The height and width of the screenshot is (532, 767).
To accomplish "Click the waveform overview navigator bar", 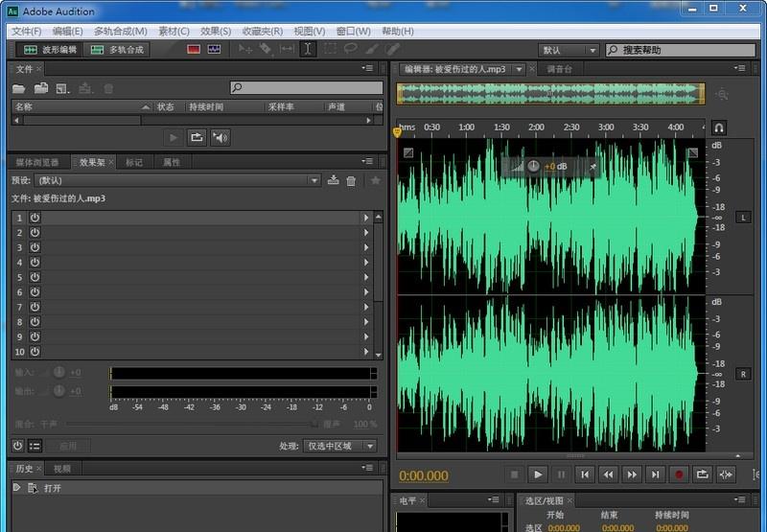I will tap(550, 93).
